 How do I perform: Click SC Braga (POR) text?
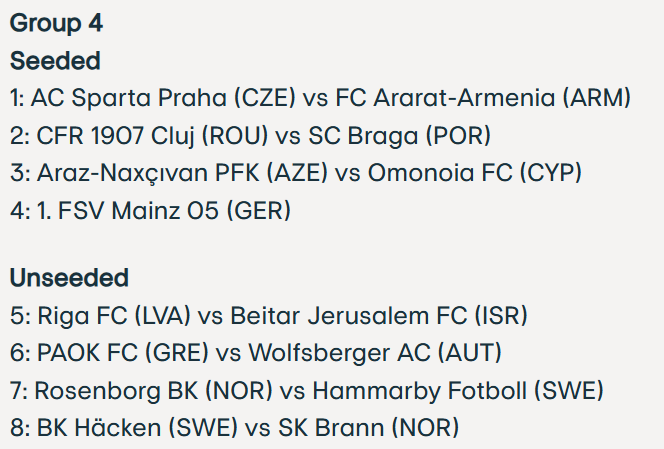click(x=399, y=136)
